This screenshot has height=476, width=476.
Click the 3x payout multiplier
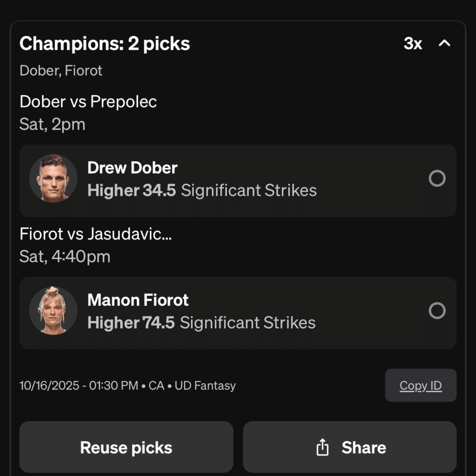412,44
